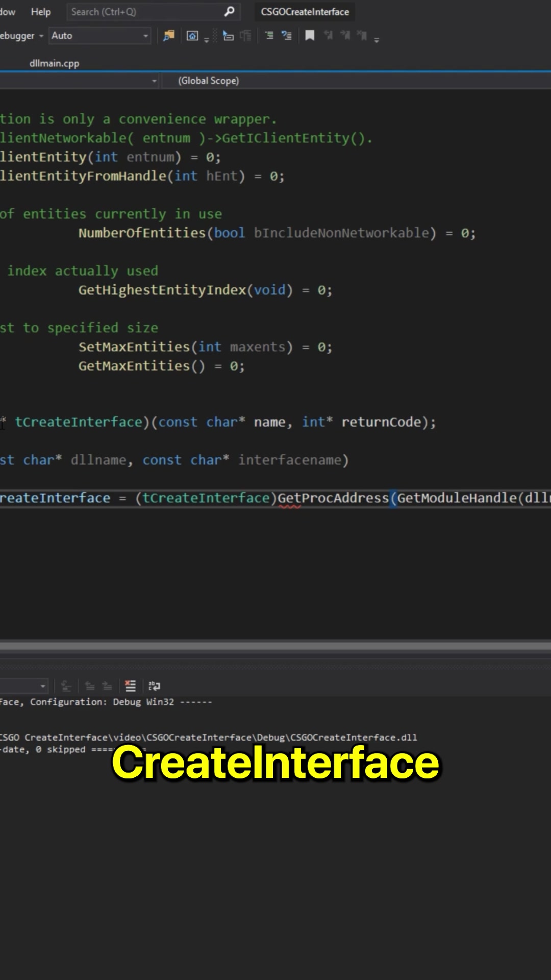Clear all bookmarks icon
The width and height of the screenshot is (551, 980).
pyautogui.click(x=362, y=35)
